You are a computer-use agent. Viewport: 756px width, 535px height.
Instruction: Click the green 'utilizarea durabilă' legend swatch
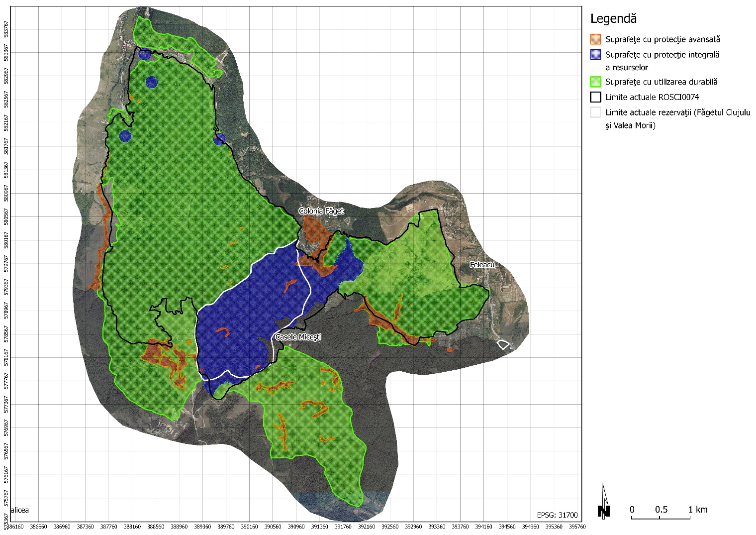(x=595, y=82)
